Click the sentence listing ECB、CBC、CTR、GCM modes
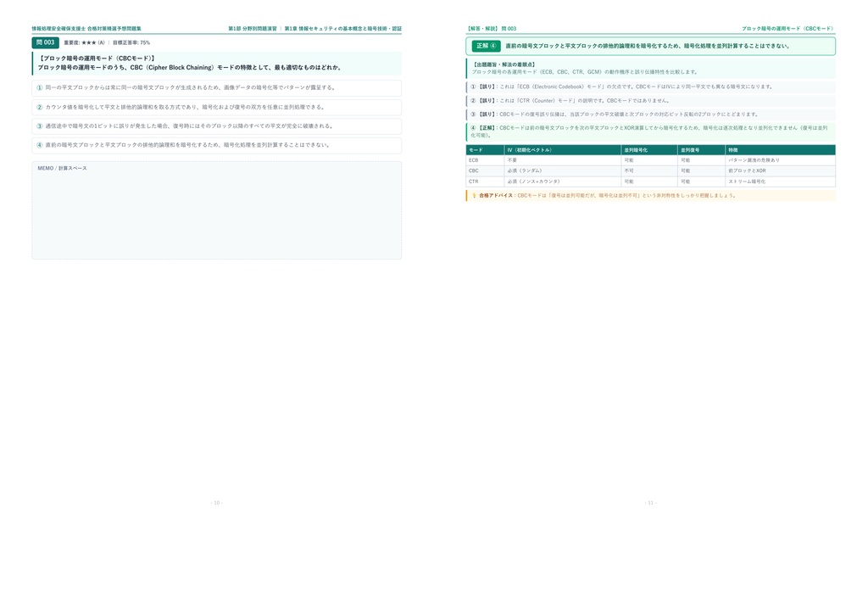This screenshot has height=614, width=868. coord(585,72)
